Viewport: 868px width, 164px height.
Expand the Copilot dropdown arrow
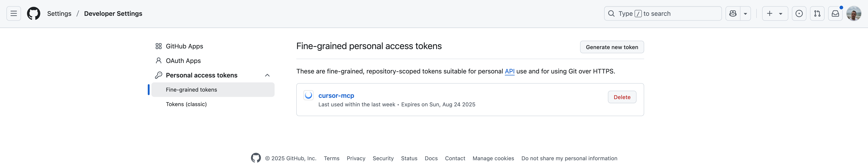coord(745,13)
